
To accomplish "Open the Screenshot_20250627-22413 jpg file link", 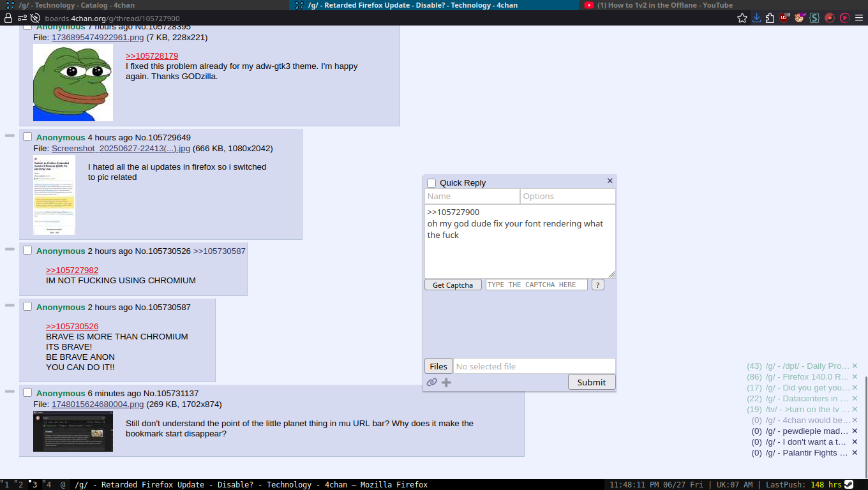I will pyautogui.click(x=121, y=149).
